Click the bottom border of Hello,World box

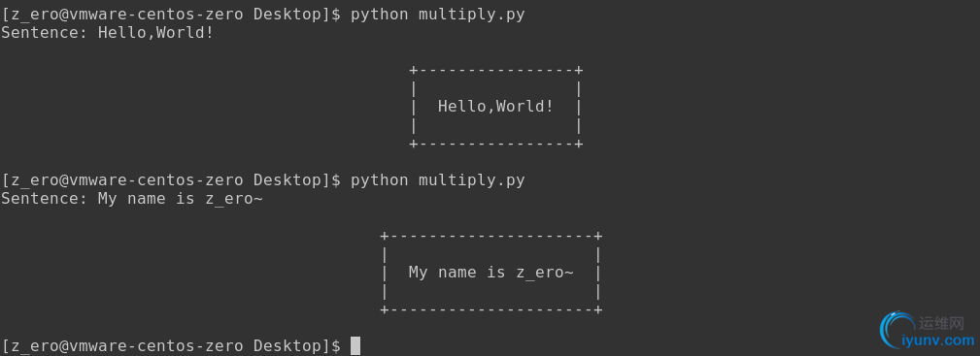(x=495, y=144)
